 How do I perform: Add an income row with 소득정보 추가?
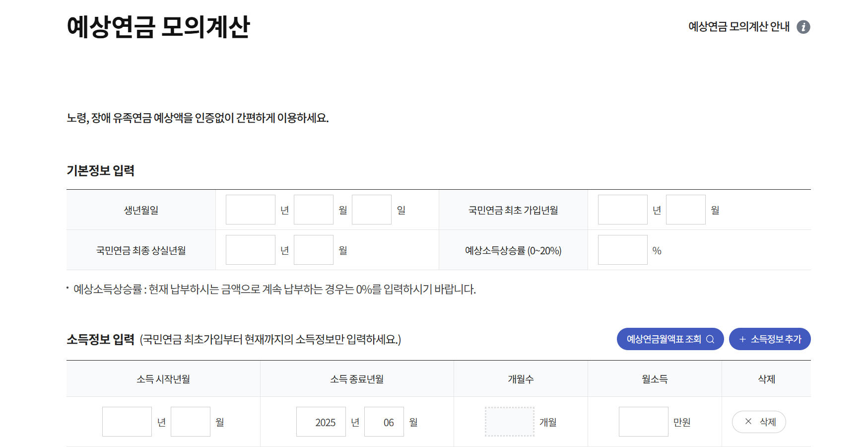pos(770,339)
